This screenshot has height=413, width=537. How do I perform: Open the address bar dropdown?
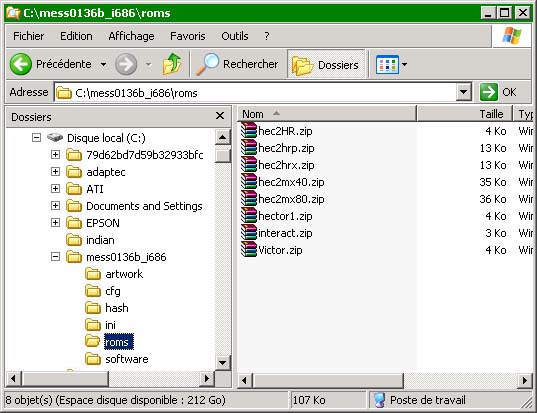(x=463, y=92)
